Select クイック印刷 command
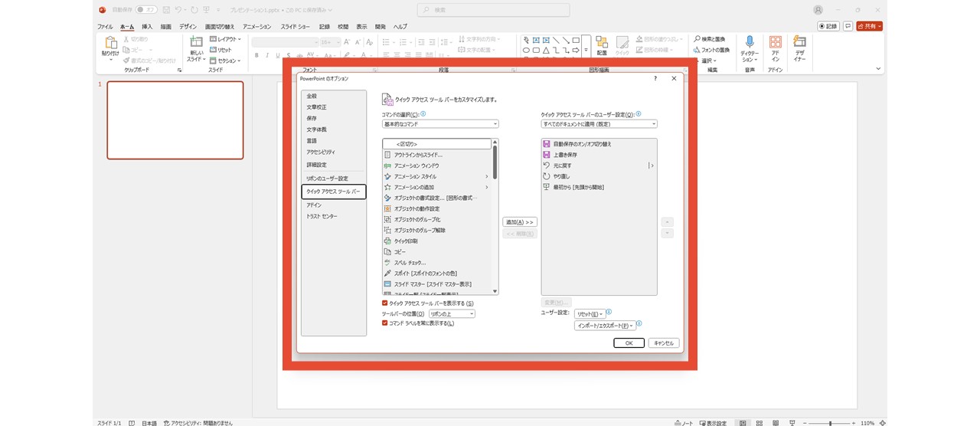Screen dimensions: 980x426 point(436,241)
